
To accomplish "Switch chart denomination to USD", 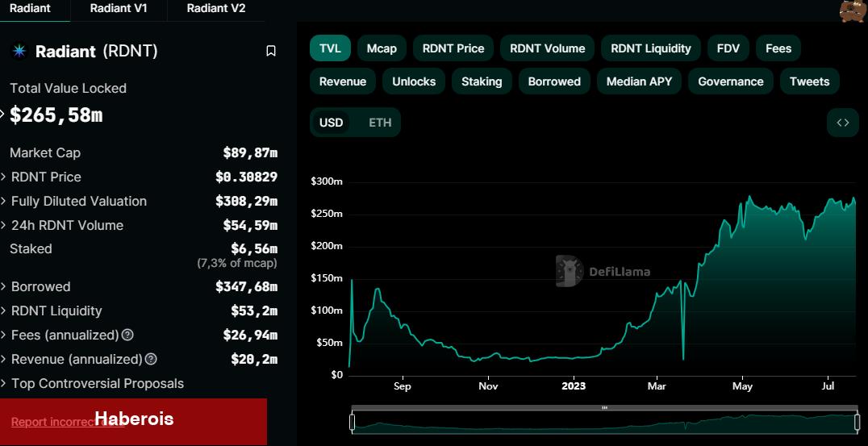I will pos(331,123).
